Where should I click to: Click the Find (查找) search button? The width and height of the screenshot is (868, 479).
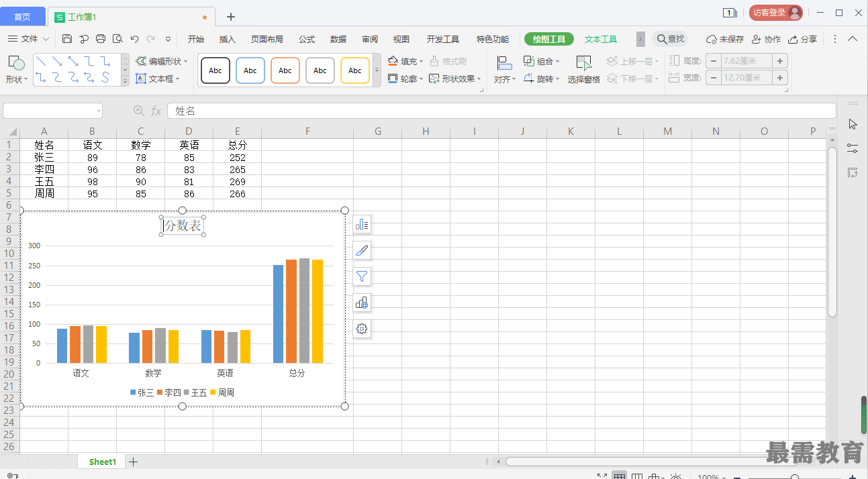[x=671, y=39]
